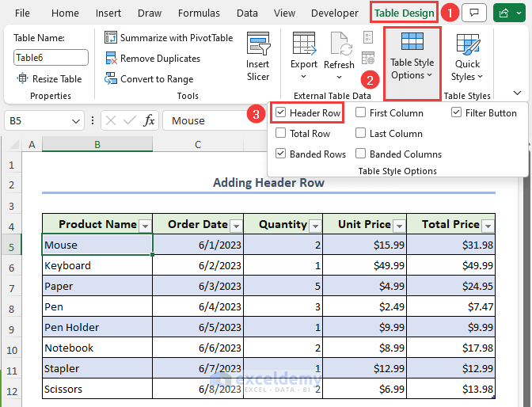The width and height of the screenshot is (532, 407).
Task: Switch to the Data tab
Action: 247,13
